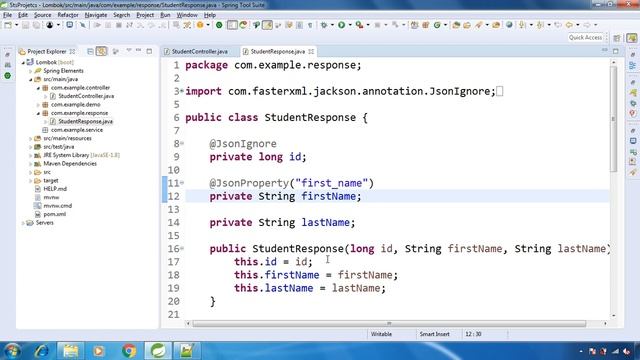Click the globe web browser icon
Image resolution: width=640 pixels, height=360 pixels.
(x=509, y=25)
